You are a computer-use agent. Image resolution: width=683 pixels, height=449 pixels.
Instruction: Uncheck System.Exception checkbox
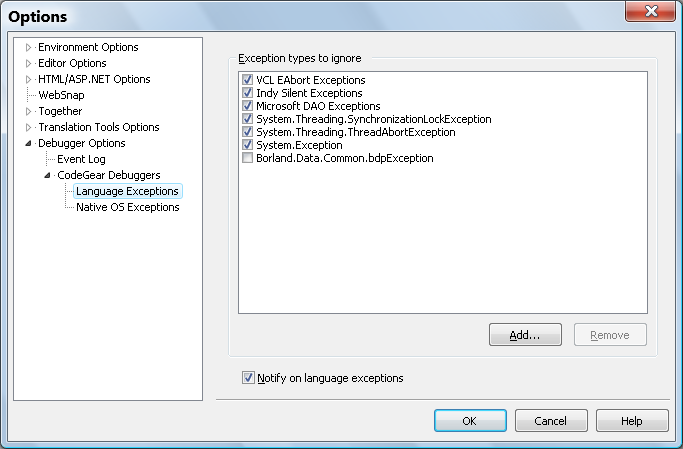click(247, 145)
